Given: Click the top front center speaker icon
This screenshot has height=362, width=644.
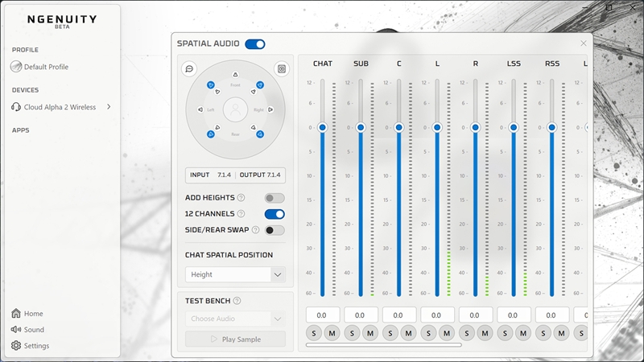Looking at the screenshot, I should 235,75.
